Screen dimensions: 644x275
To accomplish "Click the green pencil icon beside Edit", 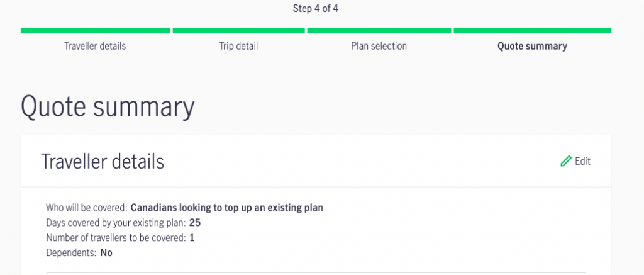I will pyautogui.click(x=565, y=162).
